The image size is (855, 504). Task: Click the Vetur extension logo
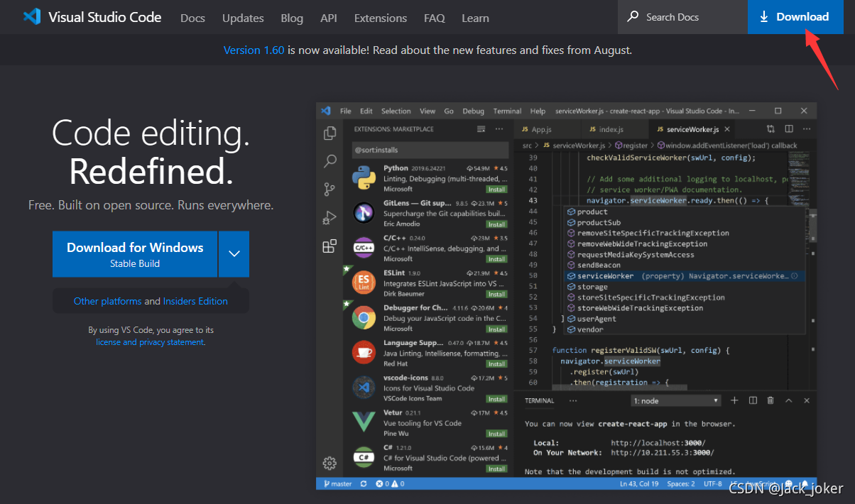pos(364,422)
